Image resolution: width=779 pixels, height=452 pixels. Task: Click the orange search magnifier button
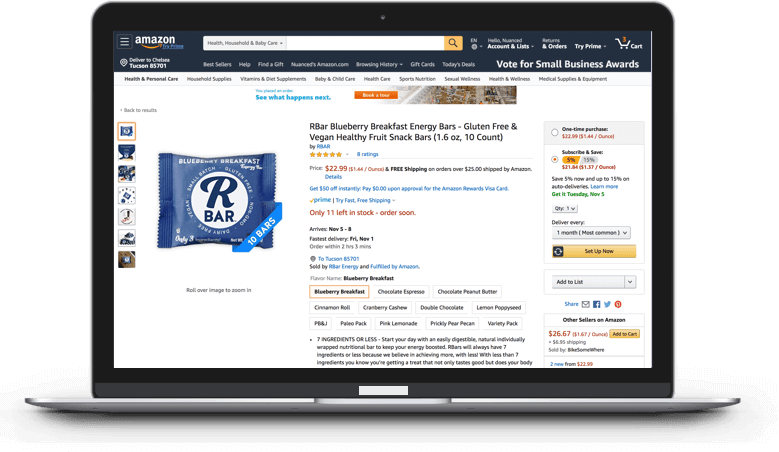point(453,43)
